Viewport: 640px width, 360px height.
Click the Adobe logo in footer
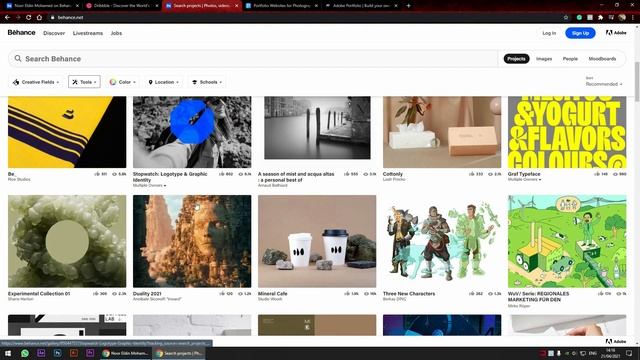click(616, 341)
